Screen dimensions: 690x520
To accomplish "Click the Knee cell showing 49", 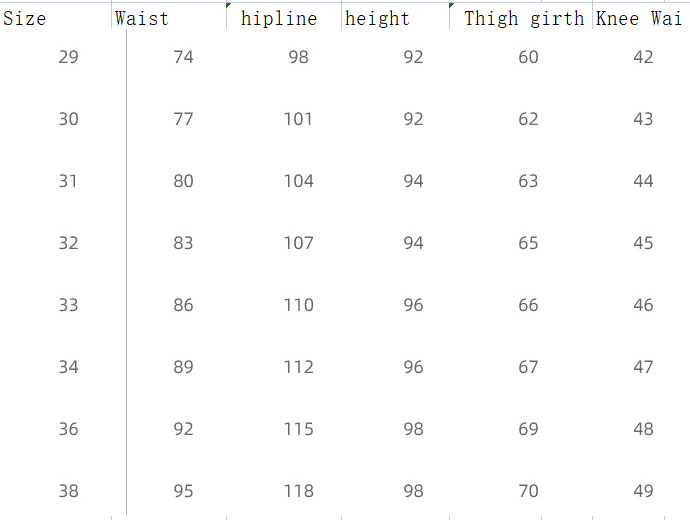I will (x=643, y=491).
